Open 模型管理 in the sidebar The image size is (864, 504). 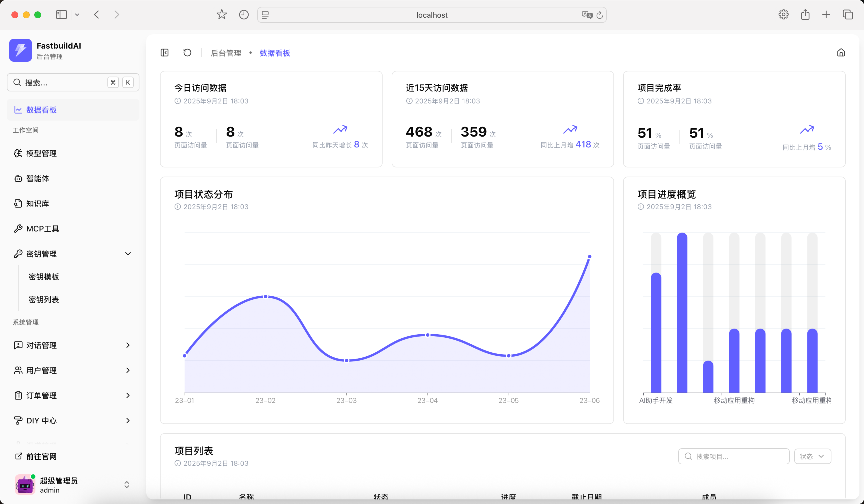tap(41, 153)
